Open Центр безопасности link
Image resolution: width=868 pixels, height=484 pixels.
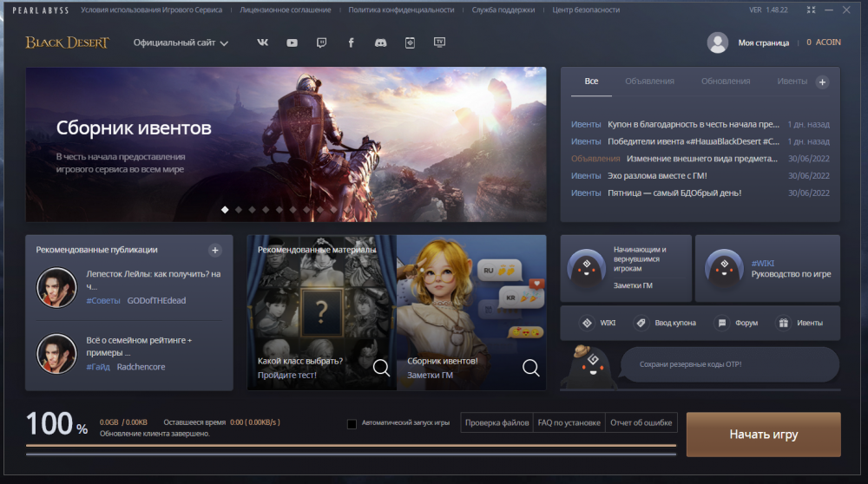coord(586,10)
